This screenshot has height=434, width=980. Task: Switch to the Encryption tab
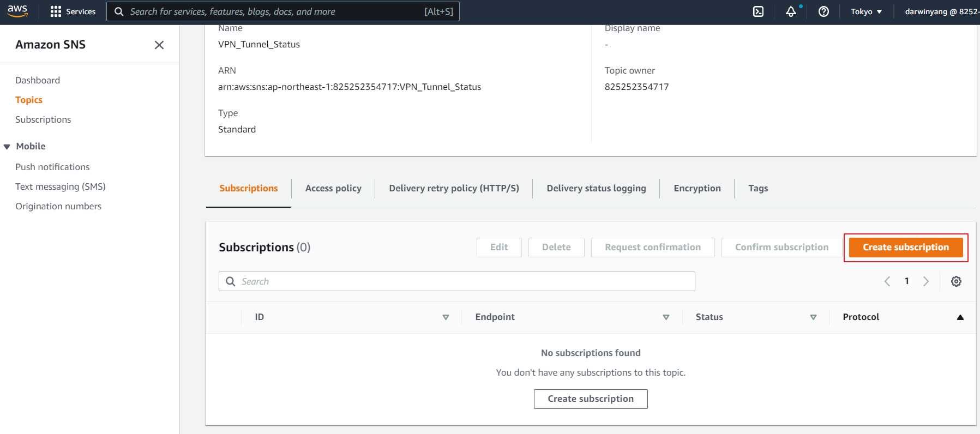click(x=697, y=188)
